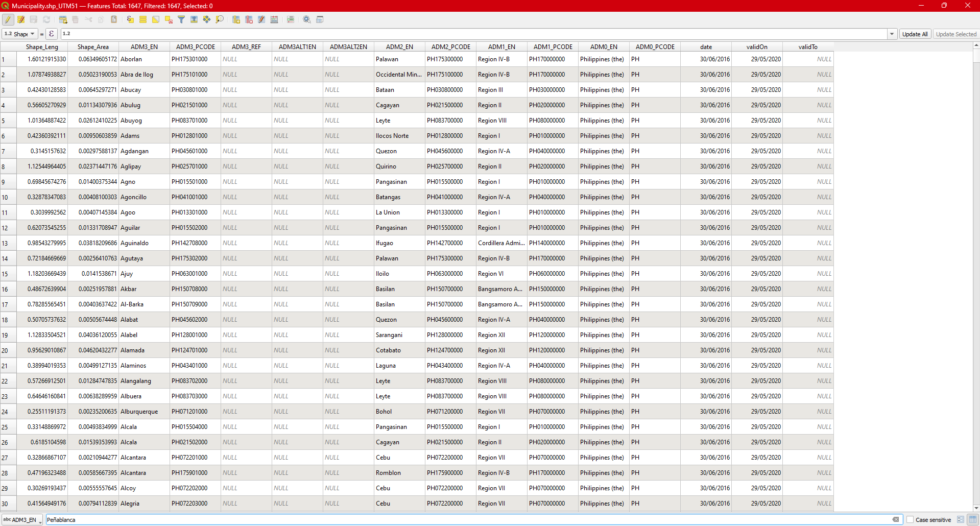Image resolution: width=980 pixels, height=526 pixels.
Task: Open the ADM3_EN filter field dropdown
Action: coord(22,520)
